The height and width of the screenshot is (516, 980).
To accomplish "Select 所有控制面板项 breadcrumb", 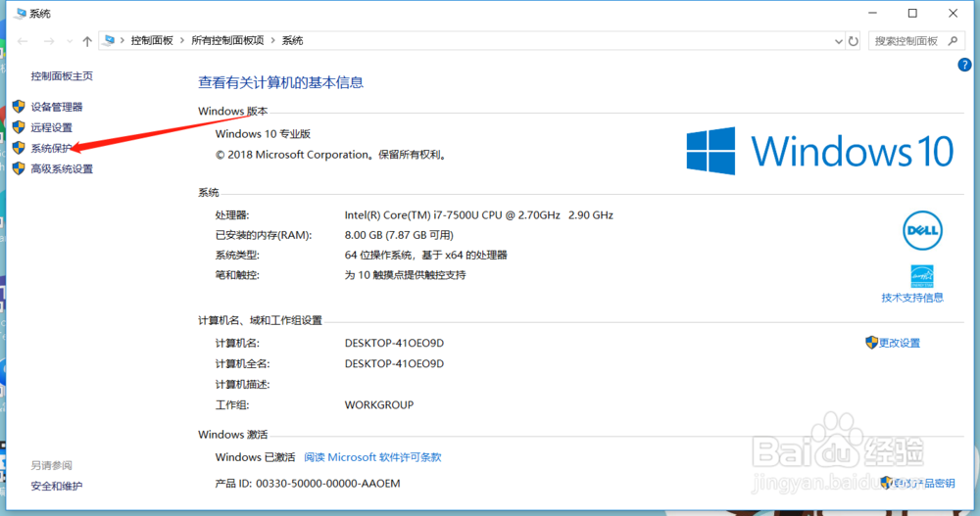I will point(227,40).
